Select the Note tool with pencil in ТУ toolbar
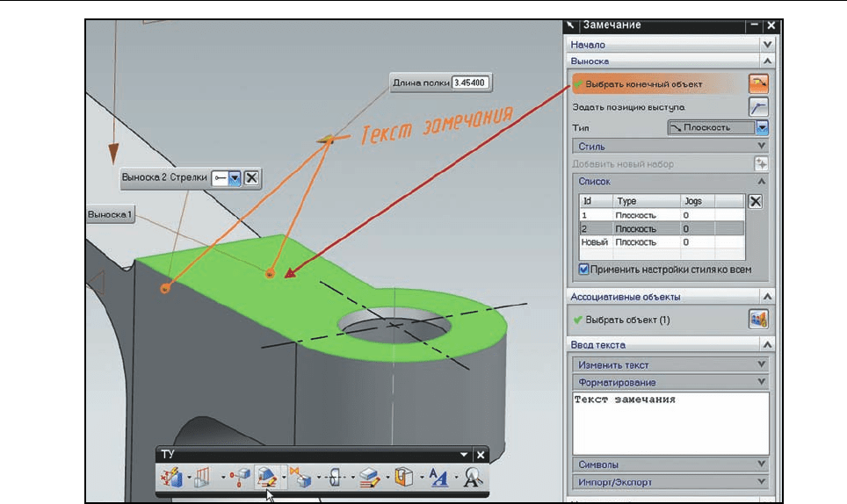847x504 pixels. point(267,478)
